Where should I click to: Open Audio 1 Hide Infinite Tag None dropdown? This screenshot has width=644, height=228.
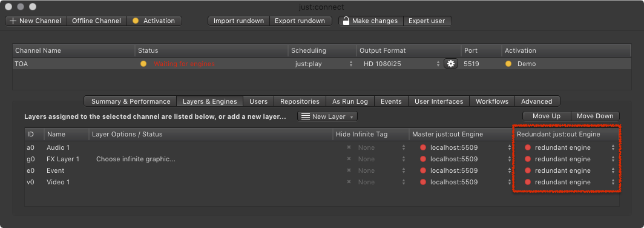coord(381,147)
